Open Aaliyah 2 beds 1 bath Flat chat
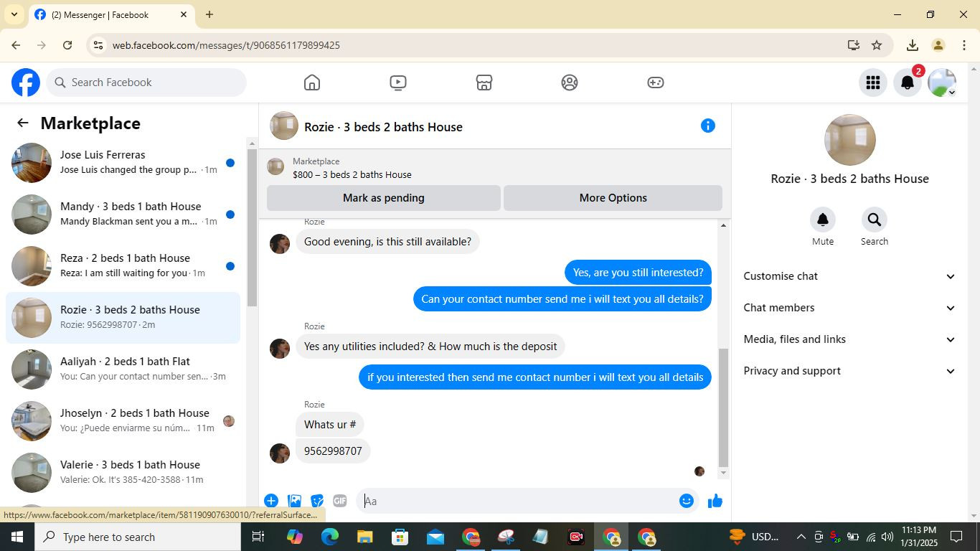 tap(123, 369)
